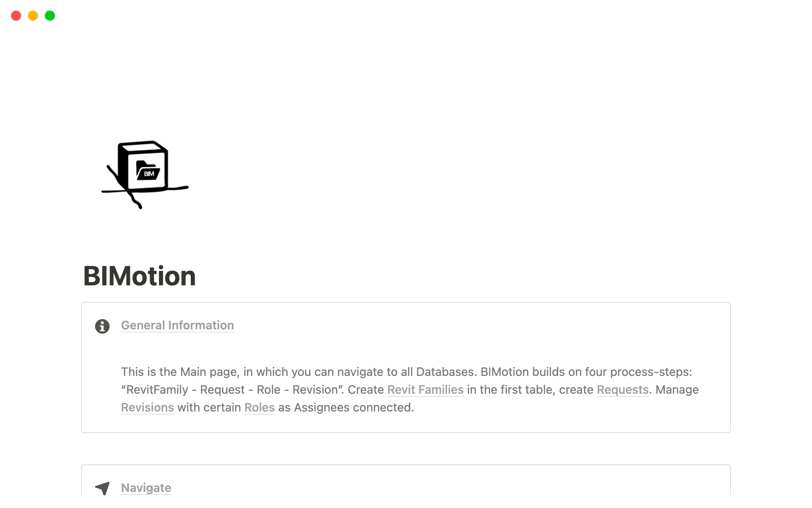The height and width of the screenshot is (508, 812).
Task: Follow the Requests link
Action: pyautogui.click(x=622, y=389)
